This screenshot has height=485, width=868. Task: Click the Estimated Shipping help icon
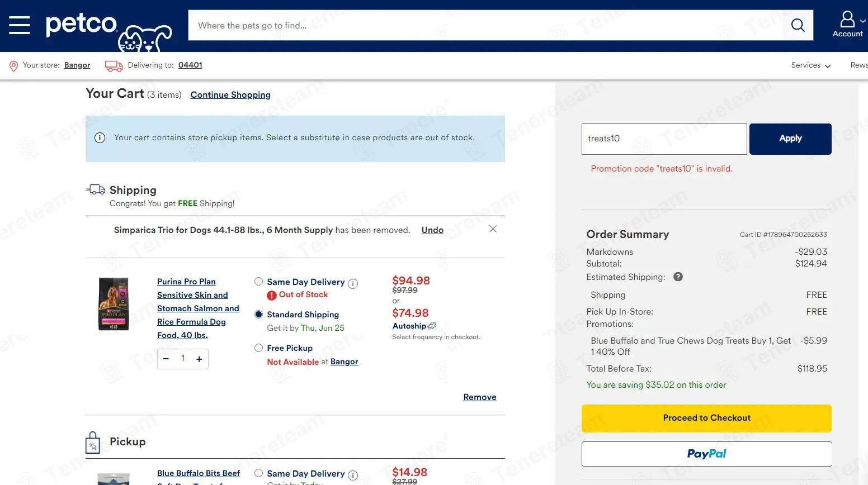click(678, 277)
